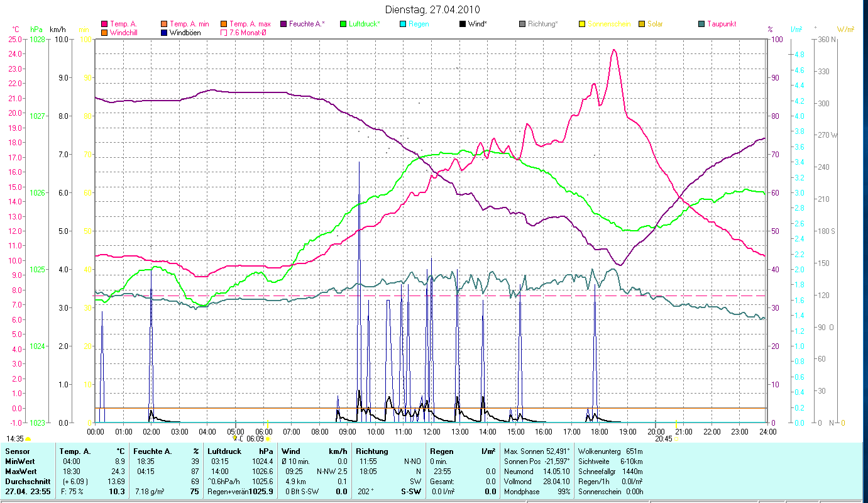Click the pink Temp. A. legend swatch
The height and width of the screenshot is (503, 868).
coord(104,24)
